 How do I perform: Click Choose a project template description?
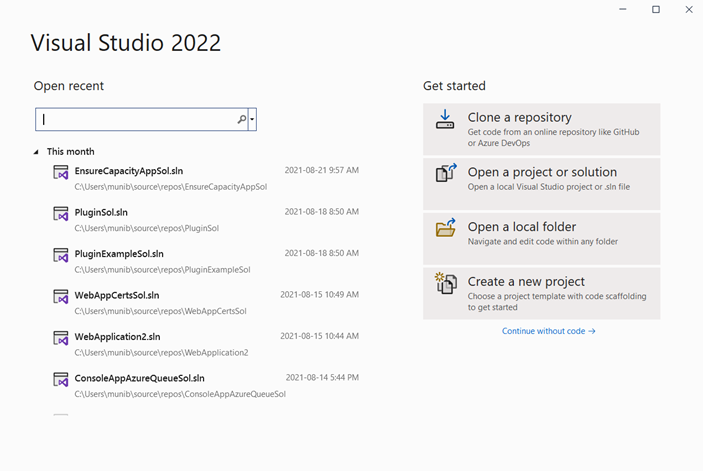point(557,302)
